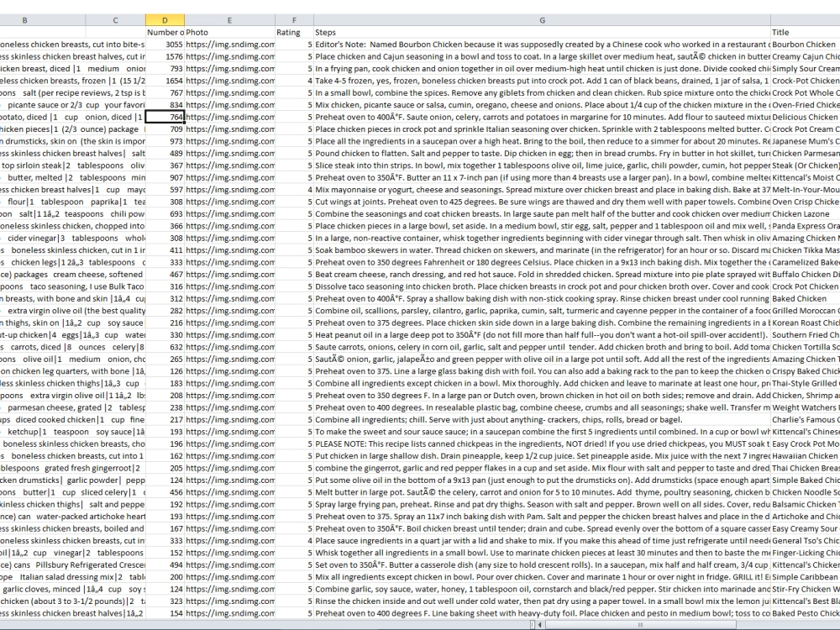Screen dimensions: 840x630
Task: Select column G header
Action: [542, 20]
